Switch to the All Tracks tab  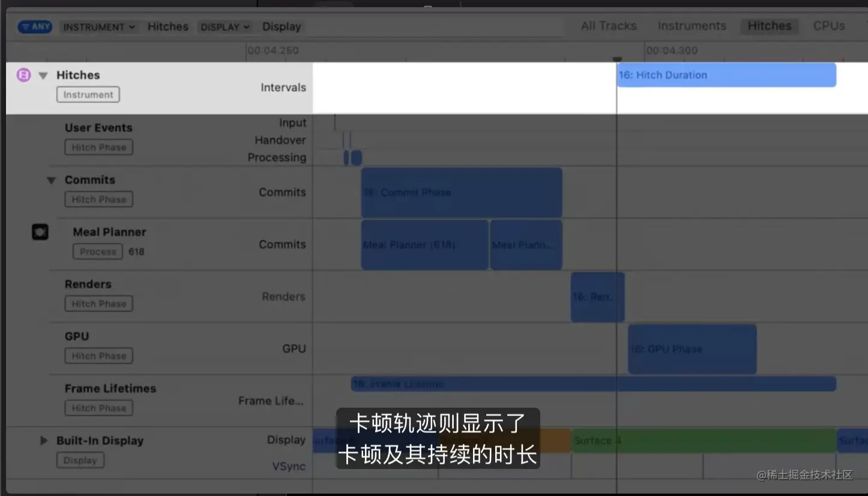click(609, 26)
